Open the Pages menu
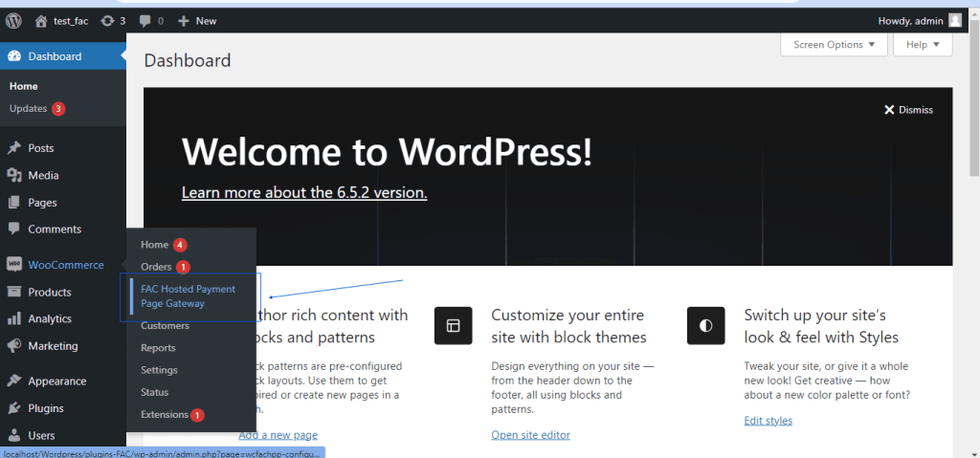980x458 pixels. point(42,203)
